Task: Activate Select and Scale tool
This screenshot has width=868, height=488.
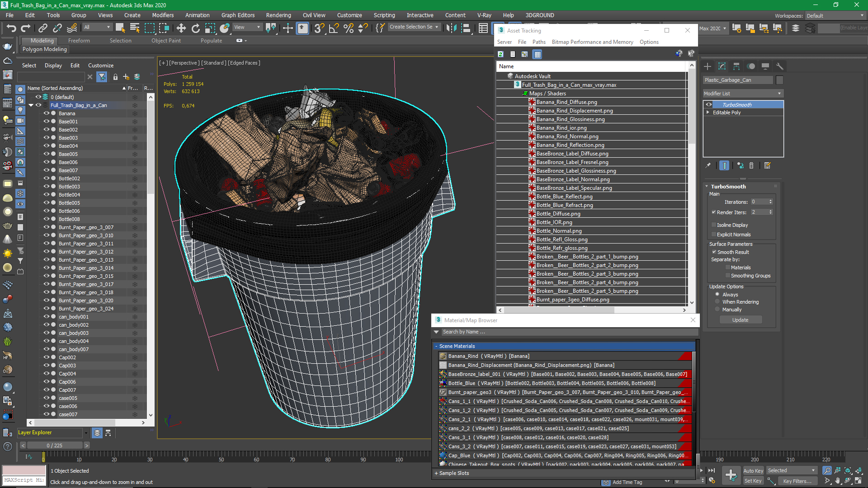Action: pyautogui.click(x=210, y=28)
